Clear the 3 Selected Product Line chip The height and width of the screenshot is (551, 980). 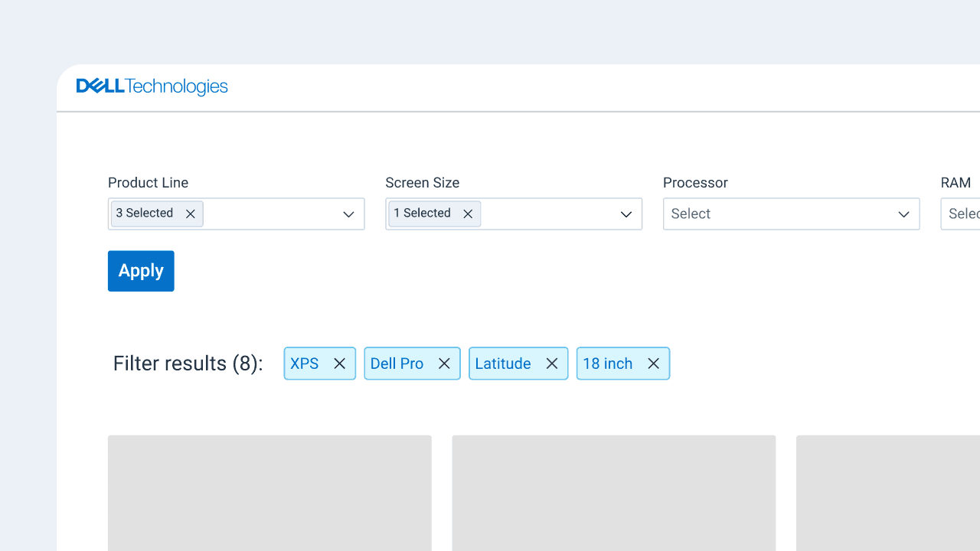pos(191,214)
